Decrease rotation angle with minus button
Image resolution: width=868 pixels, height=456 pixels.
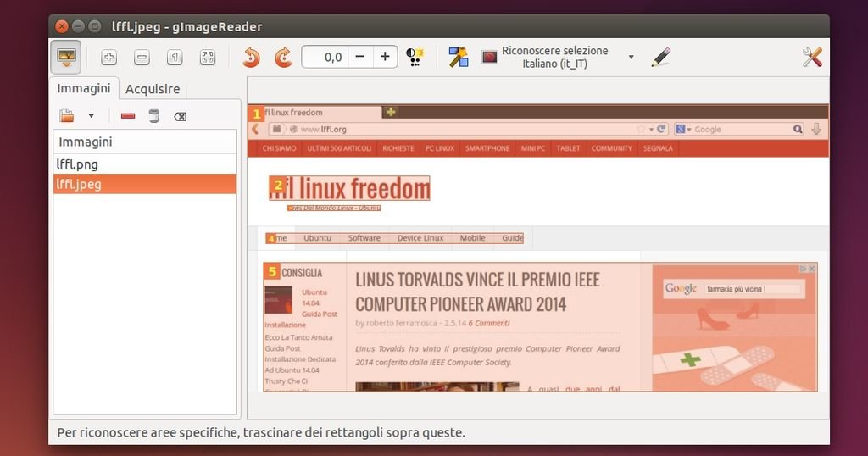[x=359, y=57]
